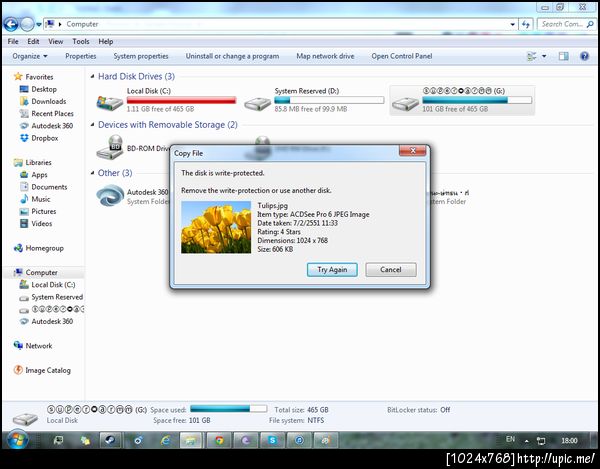Click Open Control Panel

pyautogui.click(x=402, y=56)
